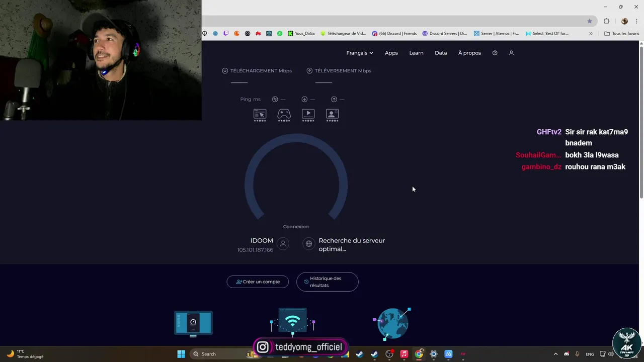Open the Server | Aternos bookmark
The width and height of the screenshot is (644, 362).
click(497, 34)
